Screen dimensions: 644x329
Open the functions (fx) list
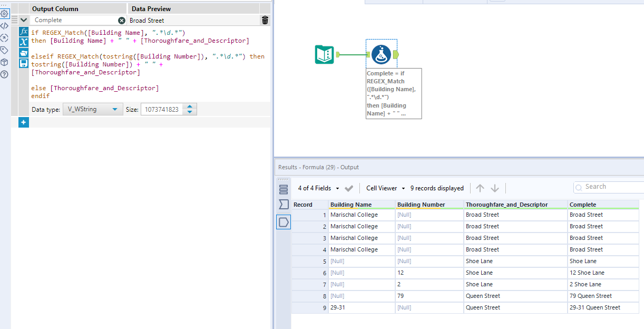tap(23, 32)
